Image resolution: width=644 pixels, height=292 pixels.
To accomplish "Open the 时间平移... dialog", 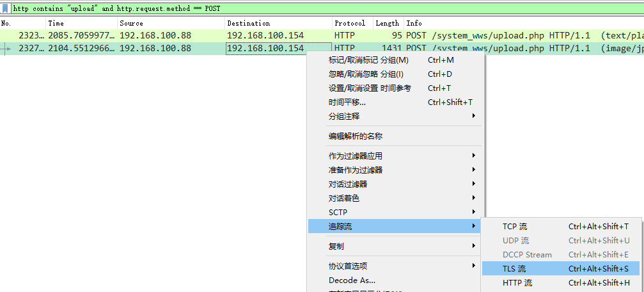I will [x=347, y=102].
